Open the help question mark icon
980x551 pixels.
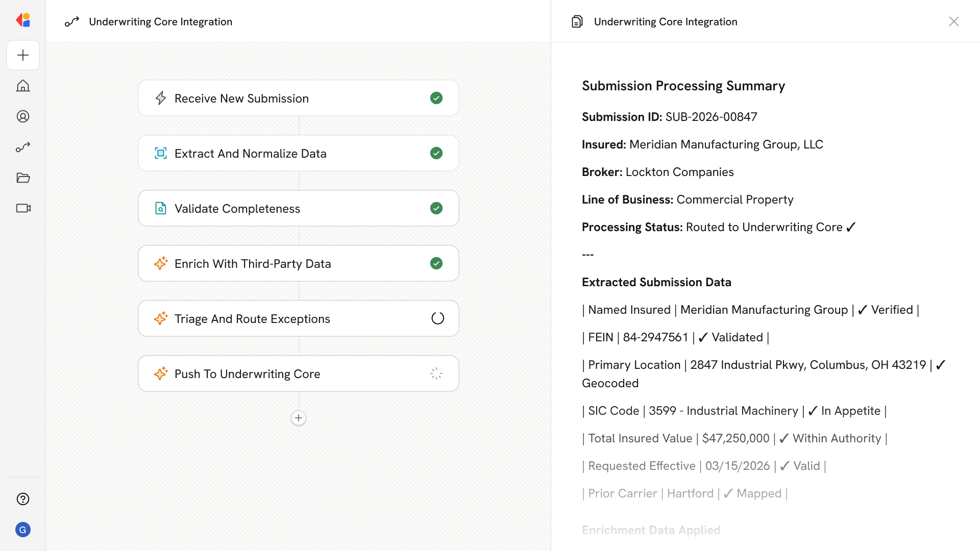tap(23, 499)
